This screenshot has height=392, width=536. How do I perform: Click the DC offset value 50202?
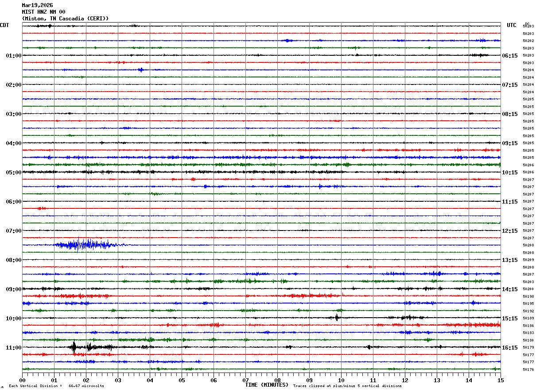click(x=528, y=41)
